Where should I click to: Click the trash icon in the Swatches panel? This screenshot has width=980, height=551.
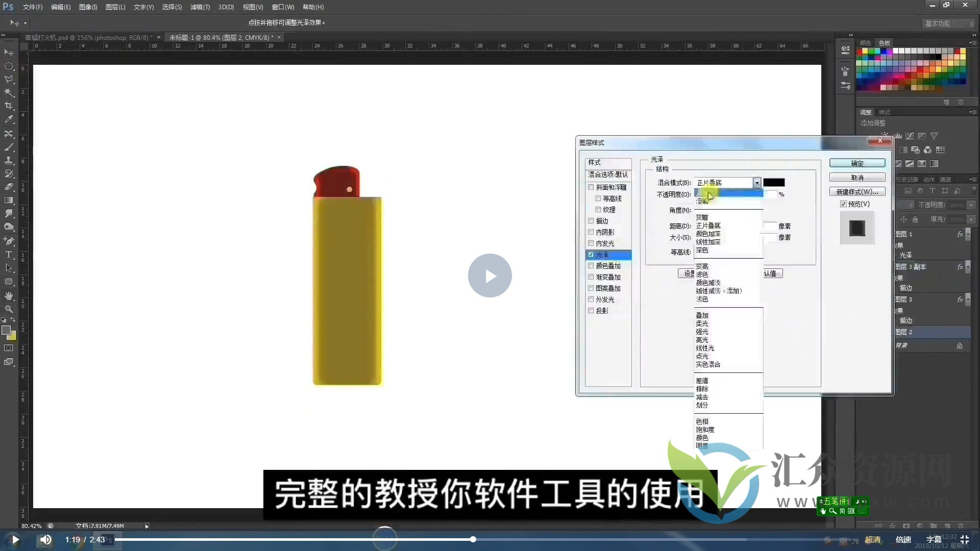(961, 102)
